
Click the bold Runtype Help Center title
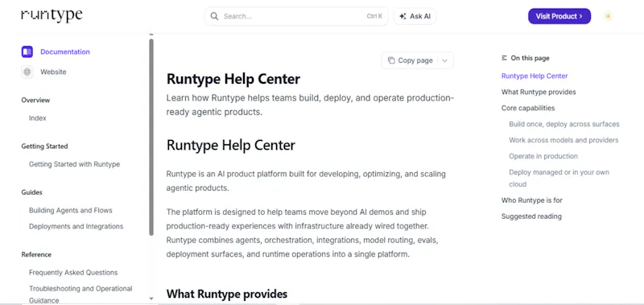coord(233,79)
